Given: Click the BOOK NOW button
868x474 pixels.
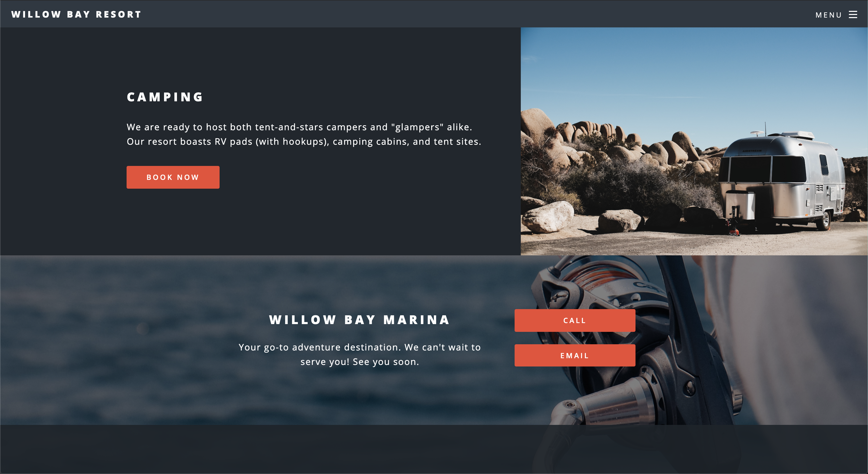Looking at the screenshot, I should 173,177.
